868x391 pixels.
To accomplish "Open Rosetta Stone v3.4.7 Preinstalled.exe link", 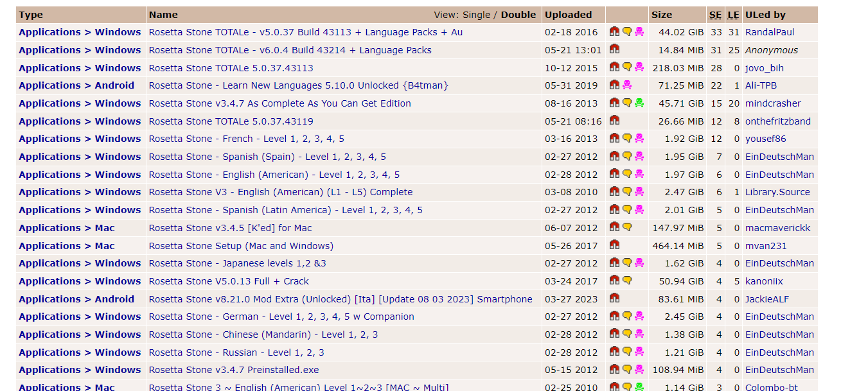I will (233, 370).
